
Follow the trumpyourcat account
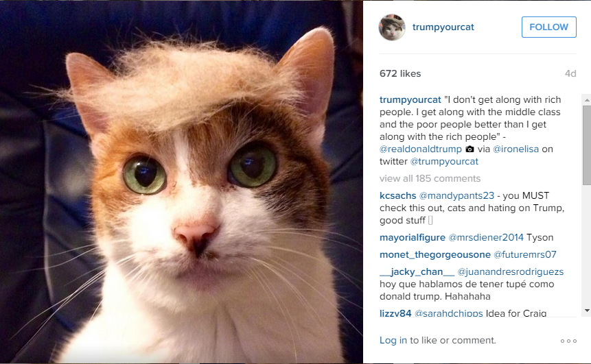tap(549, 27)
